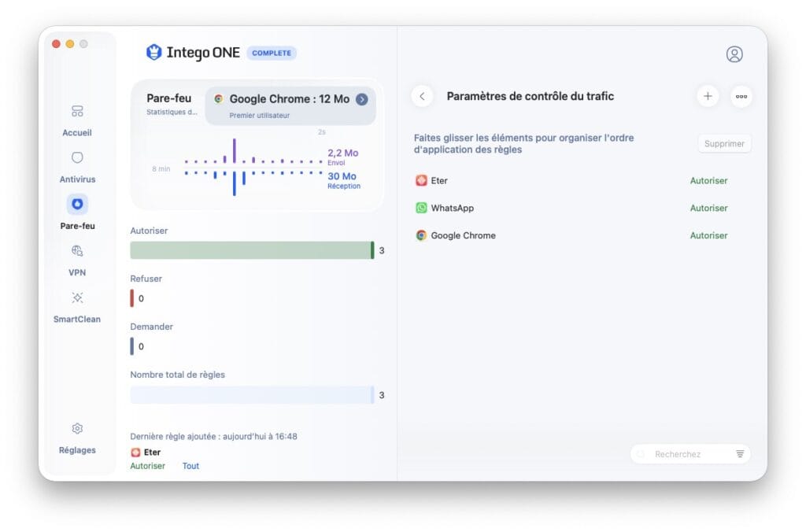This screenshot has width=806, height=532.
Task: Click the 8 min graph label
Action: (161, 168)
